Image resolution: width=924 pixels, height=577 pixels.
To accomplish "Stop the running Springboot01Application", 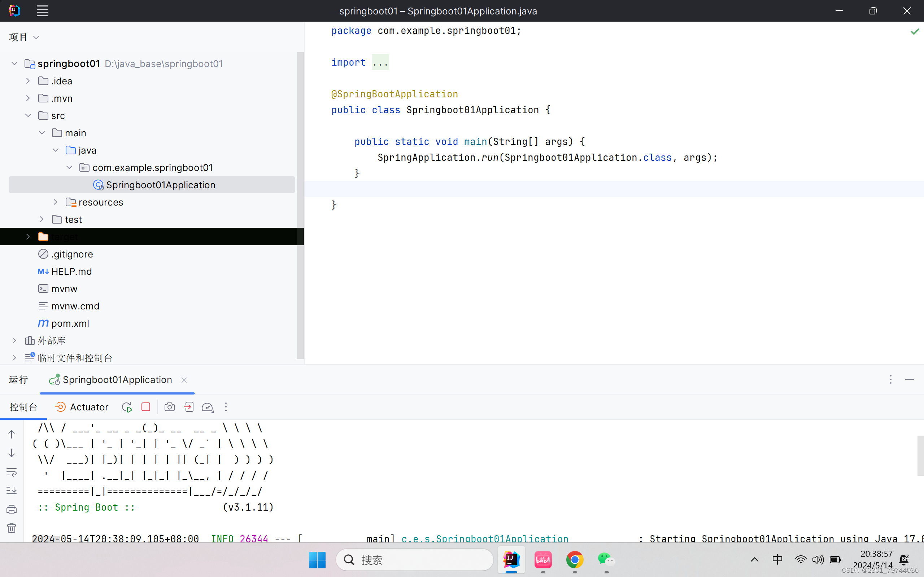I will (x=145, y=407).
